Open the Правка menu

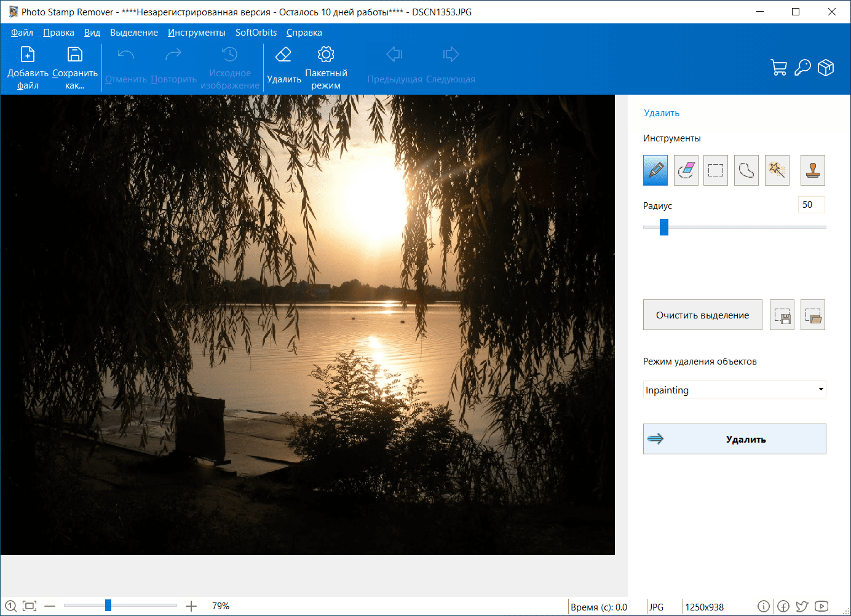tap(58, 33)
